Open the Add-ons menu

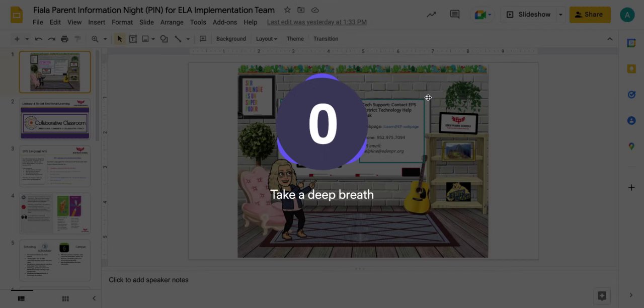(225, 22)
